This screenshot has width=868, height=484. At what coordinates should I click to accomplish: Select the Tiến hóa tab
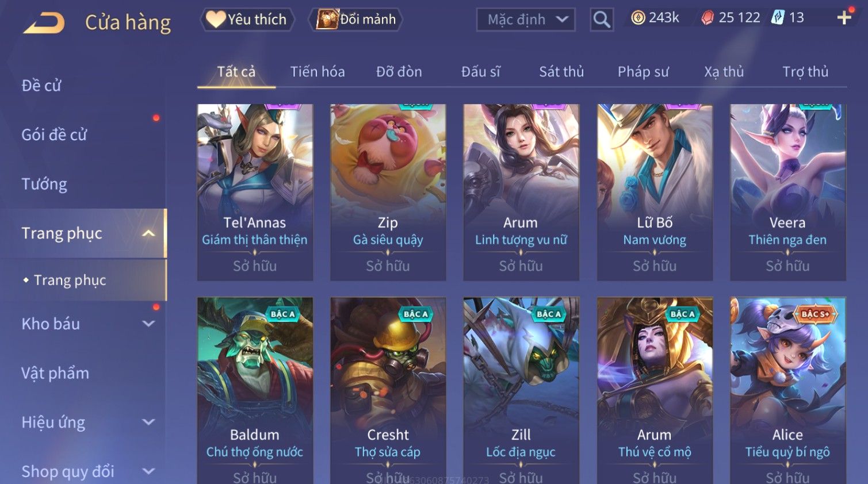(318, 72)
